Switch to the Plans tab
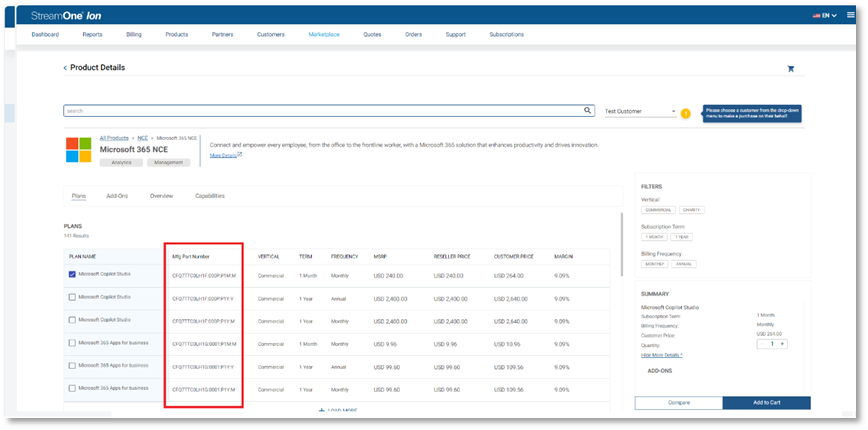This screenshot has width=868, height=430. pyautogui.click(x=79, y=196)
